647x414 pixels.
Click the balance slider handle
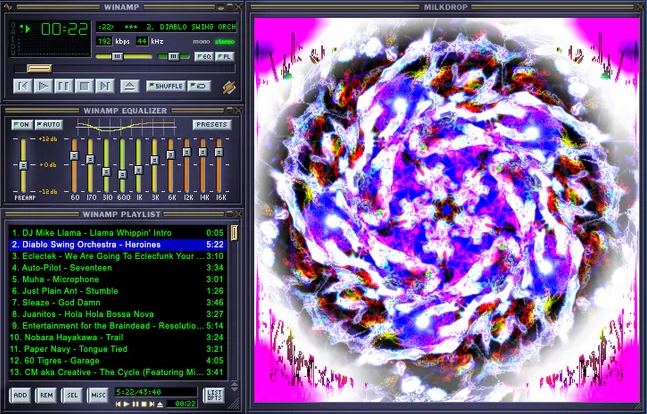click(x=173, y=56)
